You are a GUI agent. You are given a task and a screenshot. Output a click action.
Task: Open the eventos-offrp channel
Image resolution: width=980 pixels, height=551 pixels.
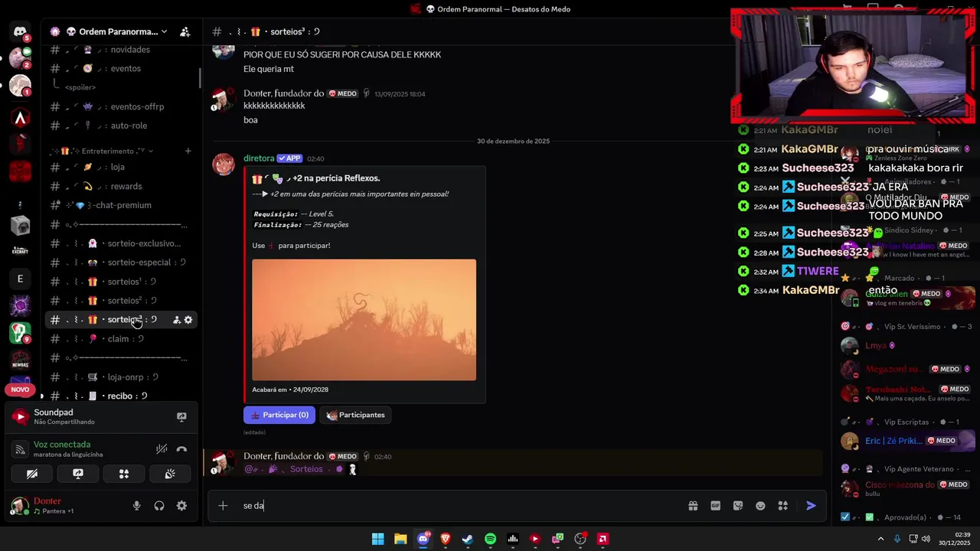click(x=122, y=107)
